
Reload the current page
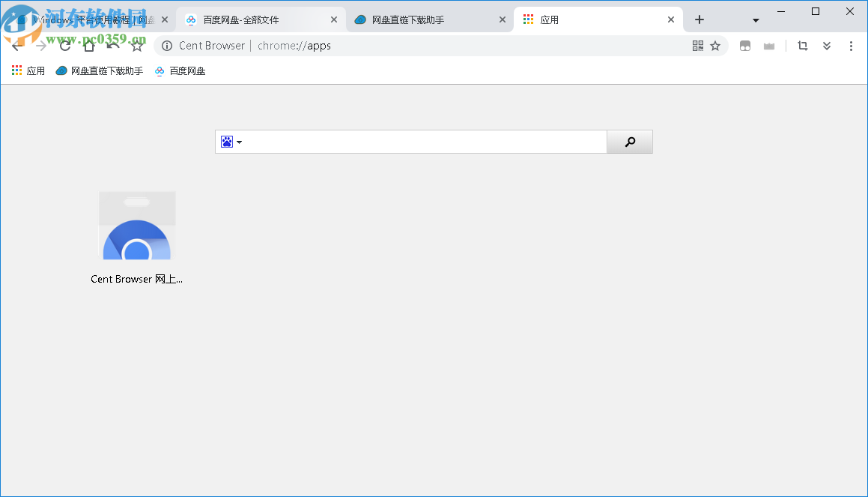pos(64,46)
